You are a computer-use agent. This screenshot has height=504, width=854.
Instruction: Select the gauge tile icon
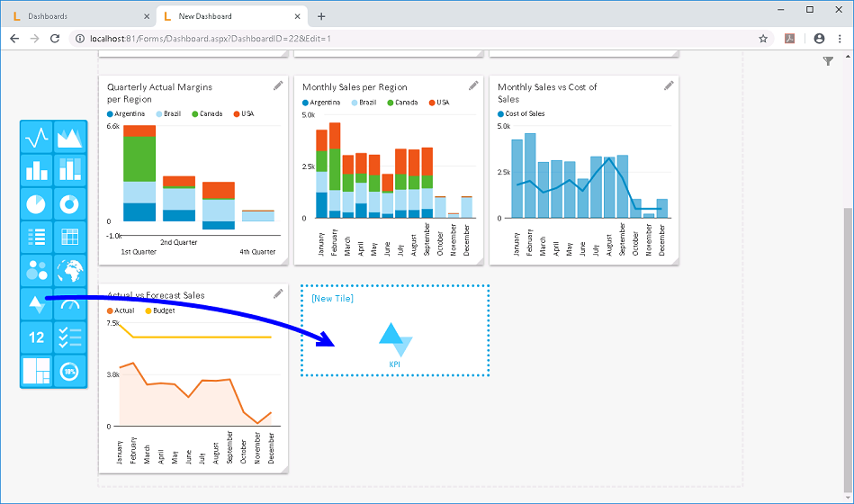(70, 304)
